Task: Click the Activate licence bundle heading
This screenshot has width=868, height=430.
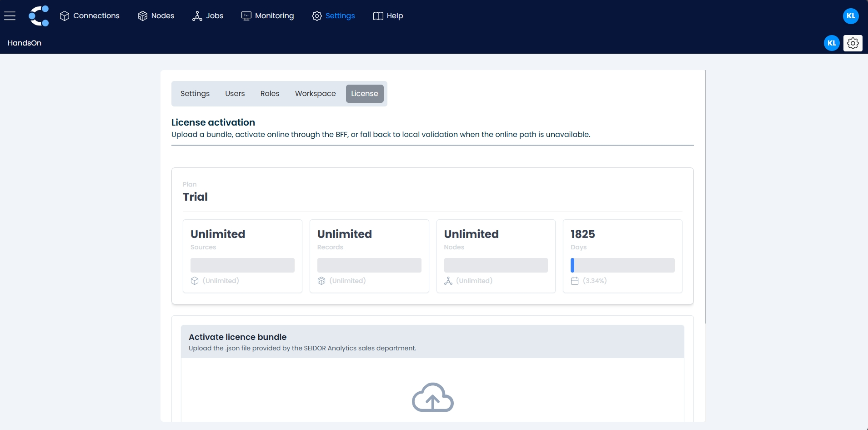Action: pyautogui.click(x=238, y=337)
